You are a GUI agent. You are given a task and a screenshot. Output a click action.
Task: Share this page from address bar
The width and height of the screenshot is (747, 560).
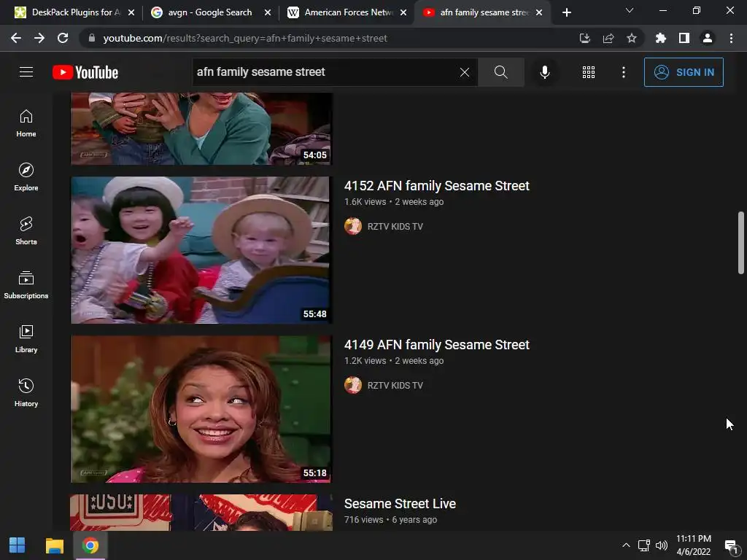tap(608, 38)
